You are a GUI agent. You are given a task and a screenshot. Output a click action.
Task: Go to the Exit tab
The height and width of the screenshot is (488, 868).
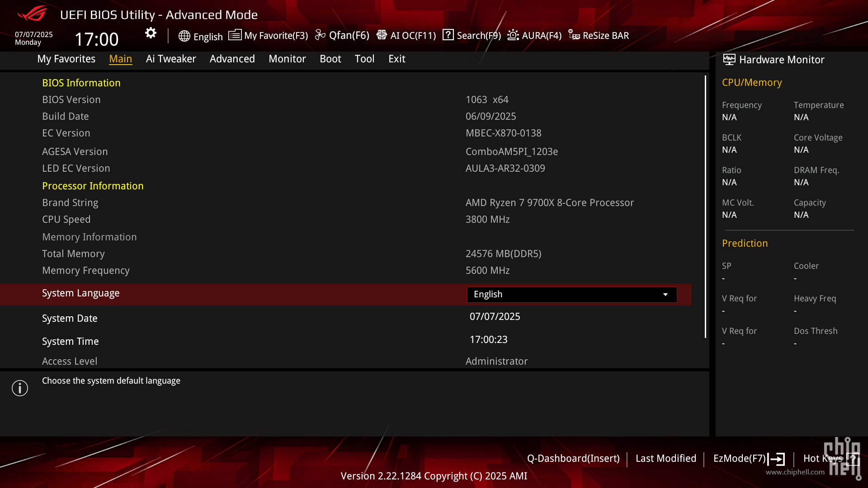pyautogui.click(x=396, y=59)
